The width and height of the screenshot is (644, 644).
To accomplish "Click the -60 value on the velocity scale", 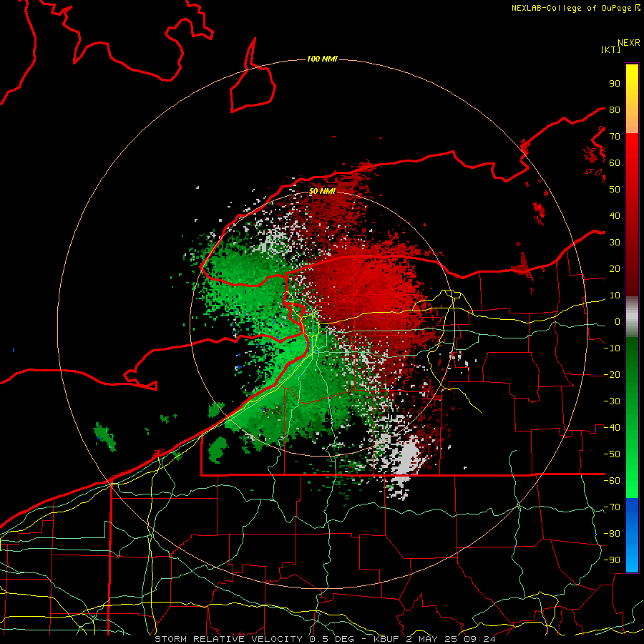I will tap(612, 481).
